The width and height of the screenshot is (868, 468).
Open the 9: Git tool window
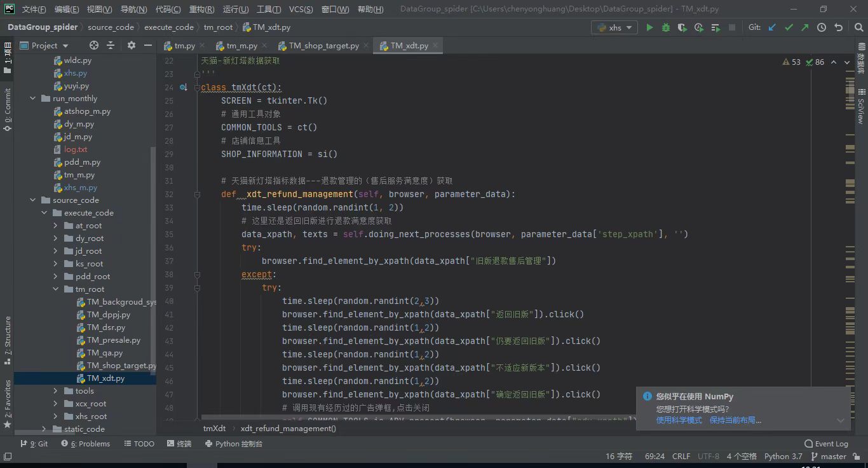coord(34,444)
